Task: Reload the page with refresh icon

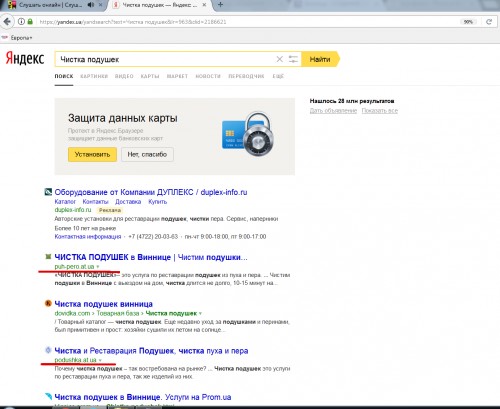Action: [x=489, y=22]
